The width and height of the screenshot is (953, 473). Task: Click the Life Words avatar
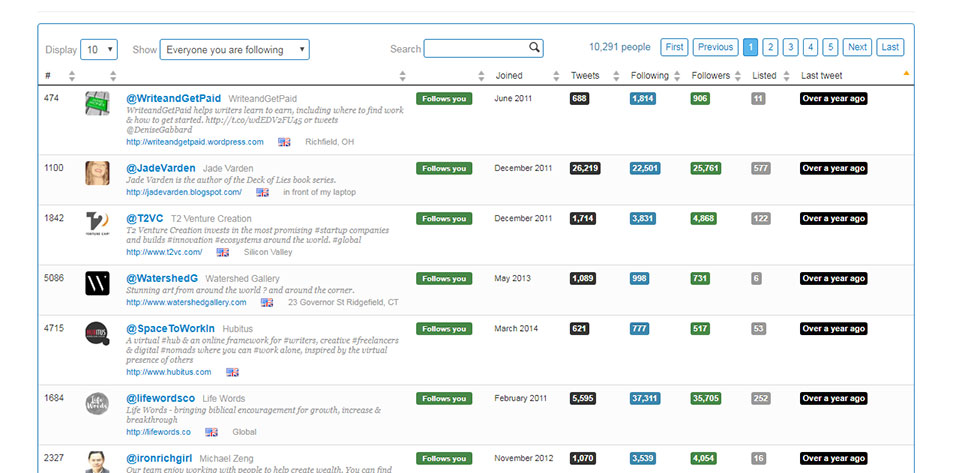[x=97, y=404]
